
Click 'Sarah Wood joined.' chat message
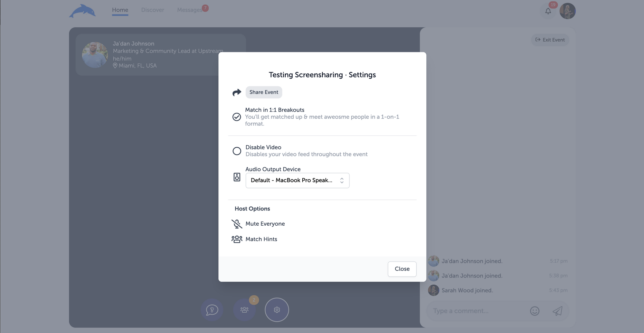point(467,290)
